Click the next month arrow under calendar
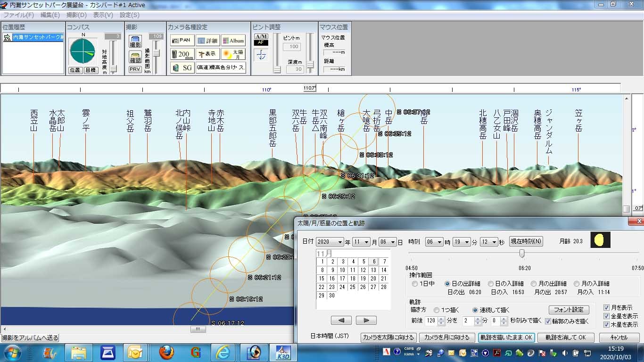This screenshot has height=362, width=644. coord(366,321)
